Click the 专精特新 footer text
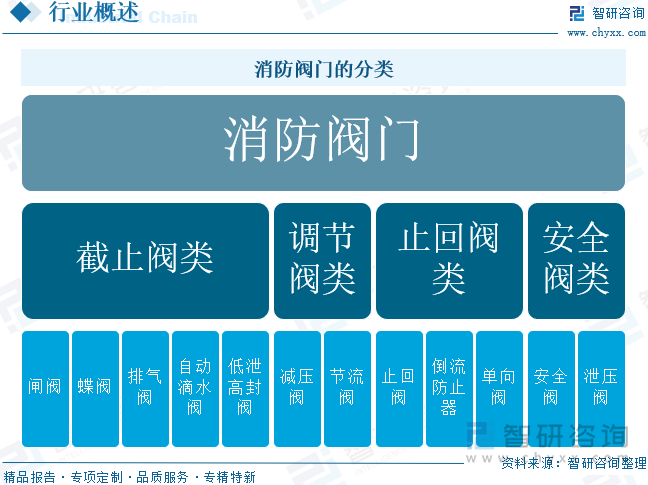Viewport: 648px width, 485px height. (230, 477)
